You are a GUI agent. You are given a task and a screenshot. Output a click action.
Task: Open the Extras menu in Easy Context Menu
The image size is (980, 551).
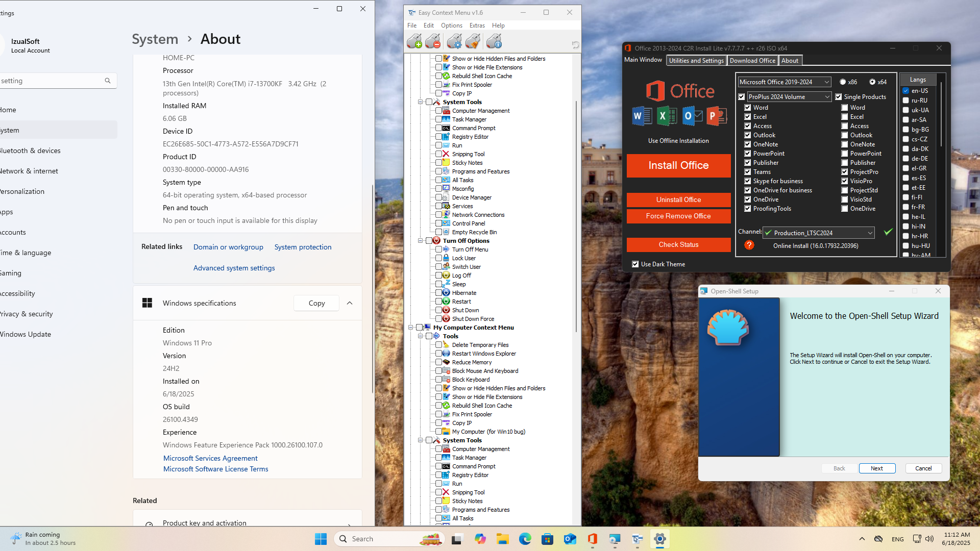coord(477,26)
